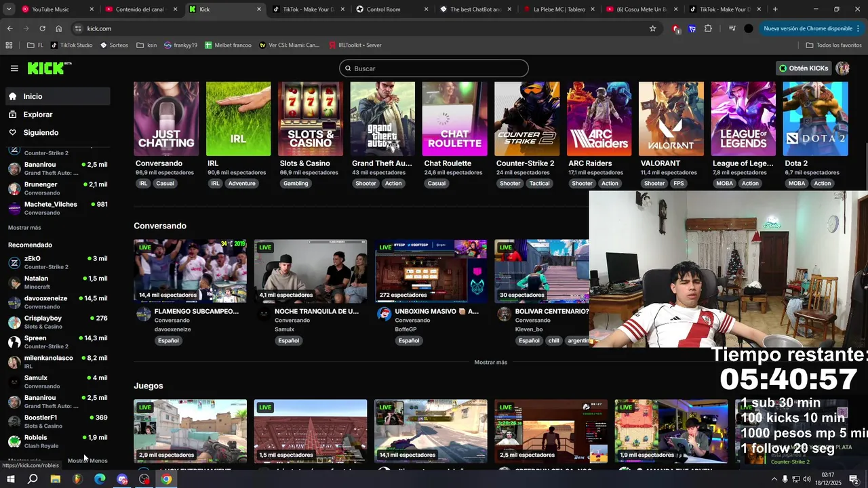Image resolution: width=868 pixels, height=488 pixels.
Task: Open TikTok Studio bookmark
Action: pos(73,45)
